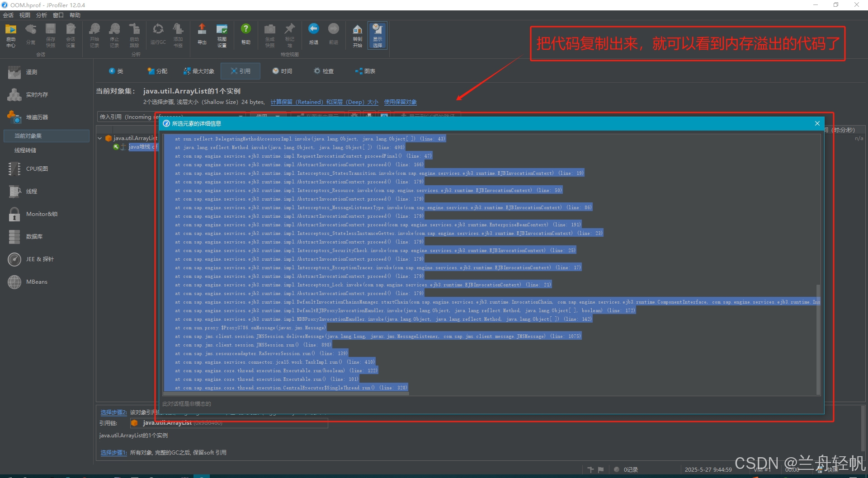Click stack line DelegatingMethodAccessorImpl.invoke (line: 43)
868x478 pixels.
[310, 139]
